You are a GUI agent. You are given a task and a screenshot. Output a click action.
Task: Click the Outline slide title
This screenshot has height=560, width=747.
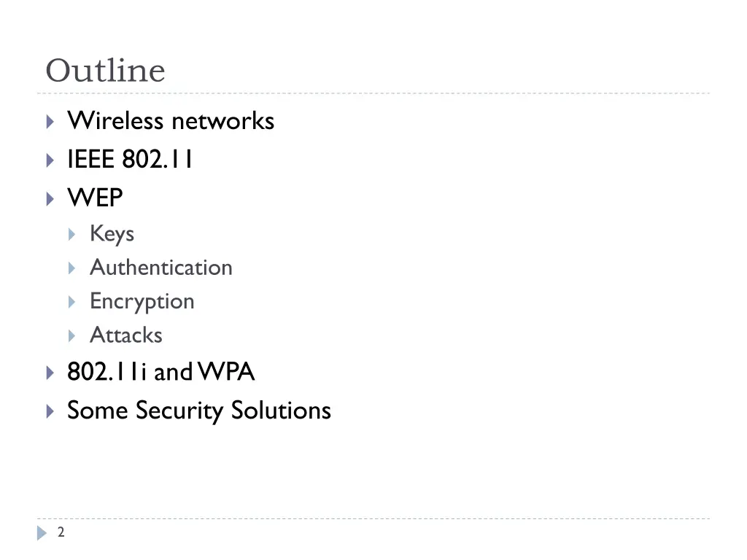(x=105, y=71)
